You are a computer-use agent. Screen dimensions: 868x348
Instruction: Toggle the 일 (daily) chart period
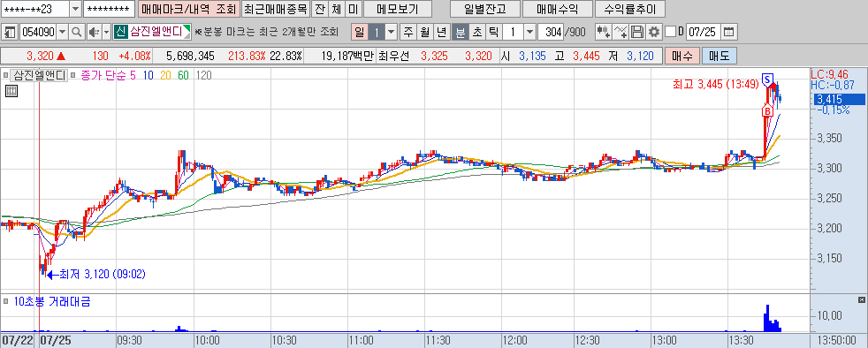pyautogui.click(x=359, y=32)
